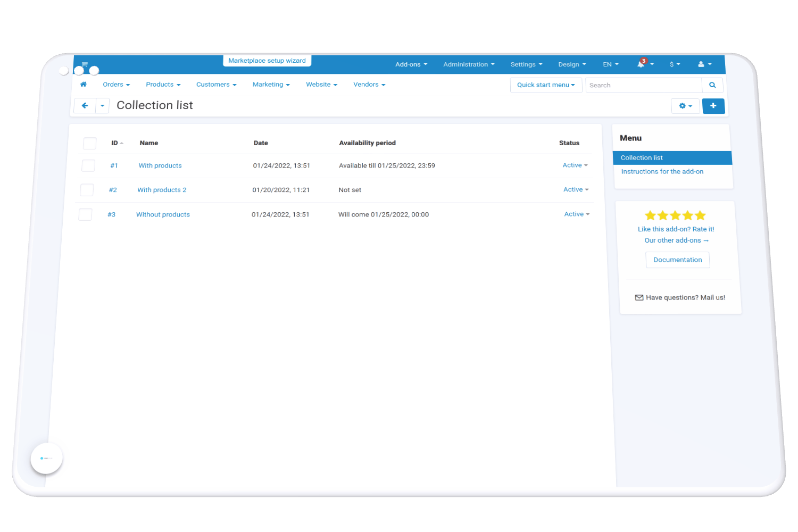
Task: Click the search magnifier button
Action: tap(712, 85)
